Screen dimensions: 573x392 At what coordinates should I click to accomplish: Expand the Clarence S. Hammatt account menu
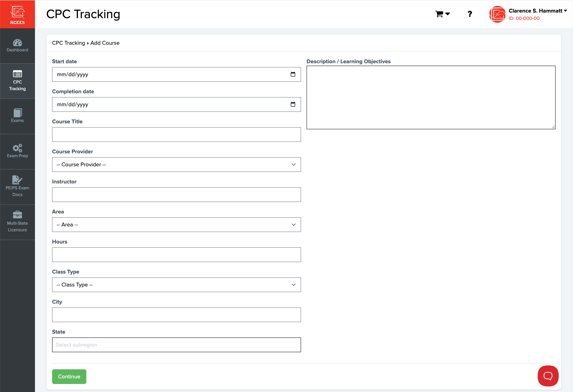[x=538, y=11]
